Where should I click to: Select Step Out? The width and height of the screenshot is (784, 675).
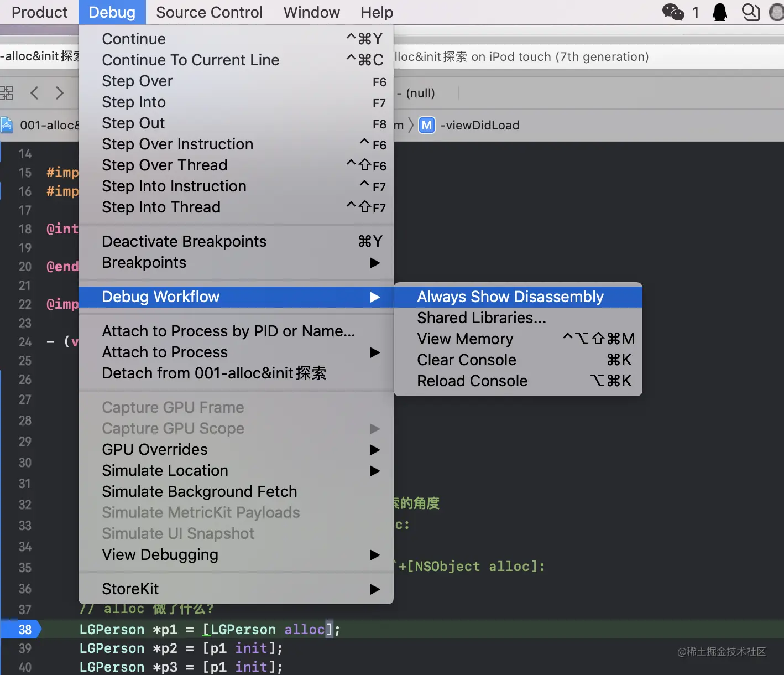click(236, 123)
